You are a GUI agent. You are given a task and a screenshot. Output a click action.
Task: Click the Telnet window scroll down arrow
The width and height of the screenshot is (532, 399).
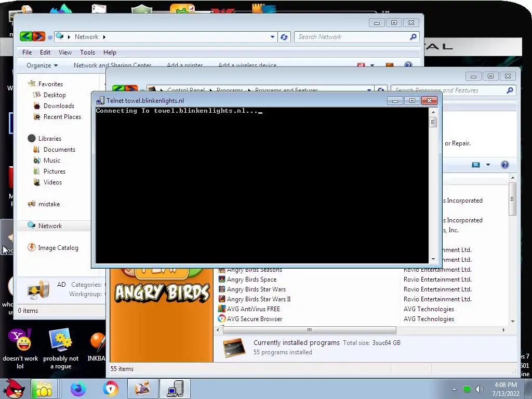[433, 259]
